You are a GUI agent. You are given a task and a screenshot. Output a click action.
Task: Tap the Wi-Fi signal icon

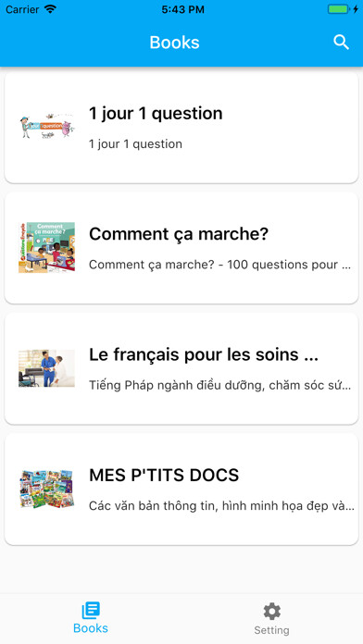click(51, 9)
